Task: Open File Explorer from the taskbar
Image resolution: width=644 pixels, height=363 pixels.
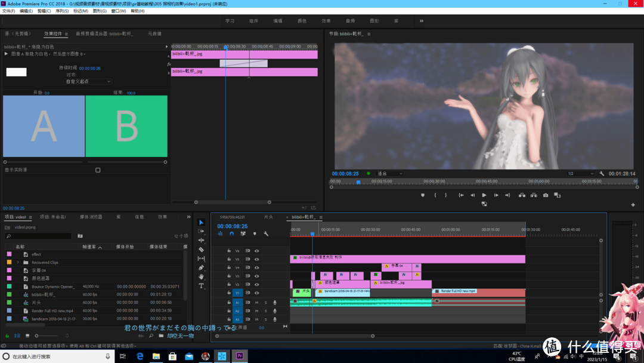Action: pyautogui.click(x=156, y=356)
